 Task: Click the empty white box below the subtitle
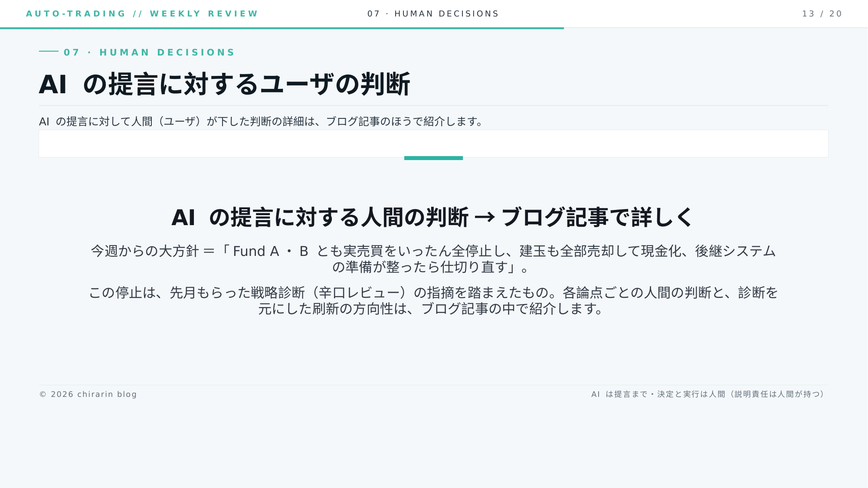pyautogui.click(x=433, y=144)
